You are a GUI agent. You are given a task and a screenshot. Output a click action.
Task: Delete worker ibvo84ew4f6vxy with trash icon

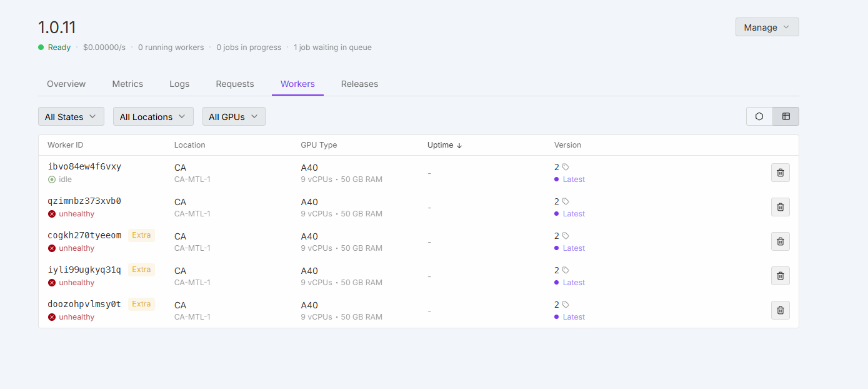[780, 173]
